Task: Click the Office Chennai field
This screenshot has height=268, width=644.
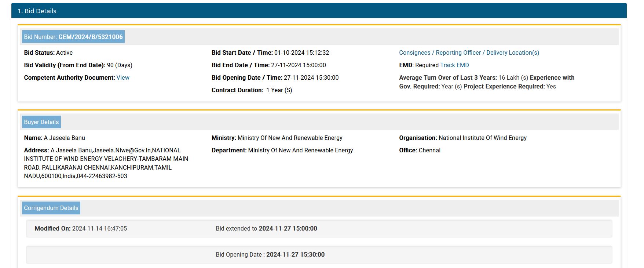Action: (x=429, y=151)
